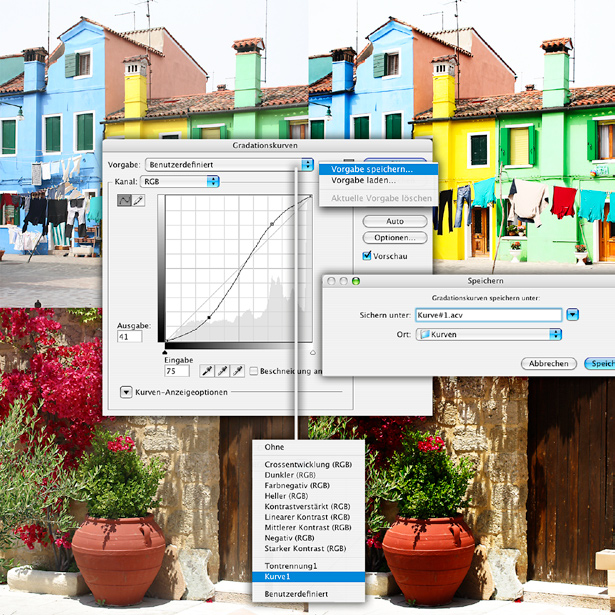Select Kontrastverstärkt (RGB) preset
The image size is (615, 615).
click(308, 506)
